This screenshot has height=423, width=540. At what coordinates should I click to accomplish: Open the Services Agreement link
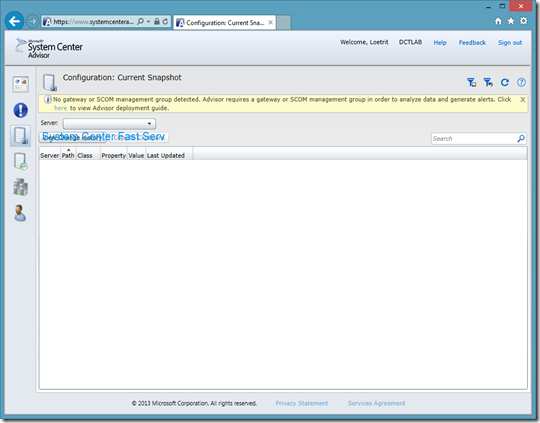[x=376, y=403]
